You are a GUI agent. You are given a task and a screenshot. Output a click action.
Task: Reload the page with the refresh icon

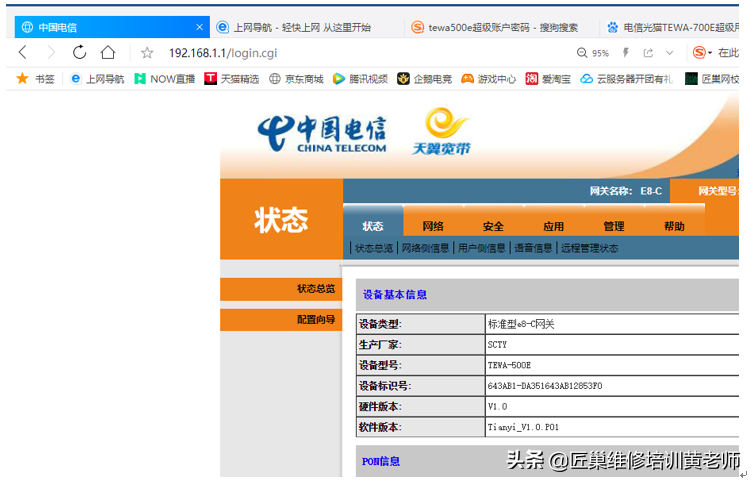pyautogui.click(x=79, y=52)
